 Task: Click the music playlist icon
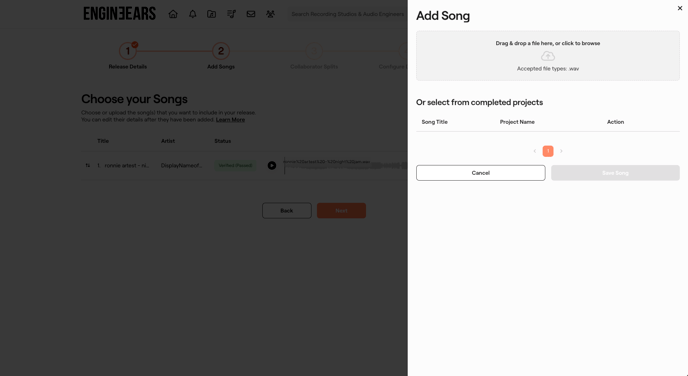231,14
